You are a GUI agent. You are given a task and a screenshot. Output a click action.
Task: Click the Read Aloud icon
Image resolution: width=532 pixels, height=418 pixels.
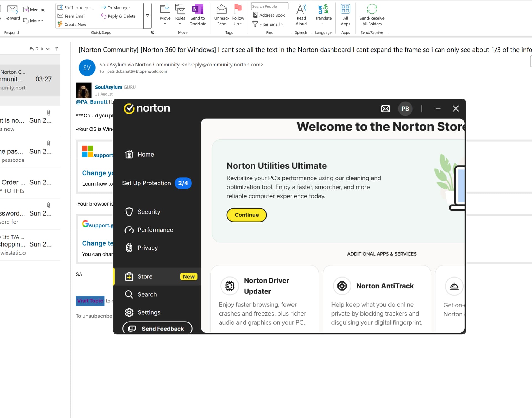point(301,9)
